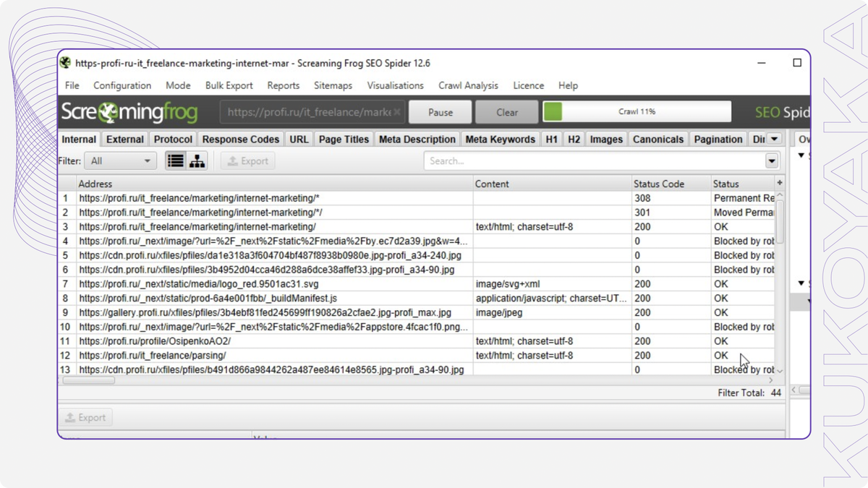This screenshot has height=488, width=868.
Task: Sort by the Content column header
Action: click(553, 184)
